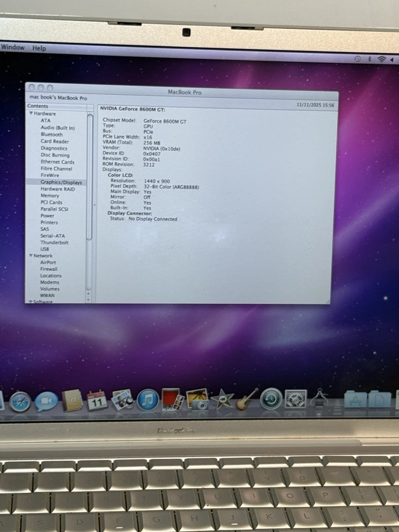
Task: Select ATA in the Hardware list
Action: (x=45, y=120)
